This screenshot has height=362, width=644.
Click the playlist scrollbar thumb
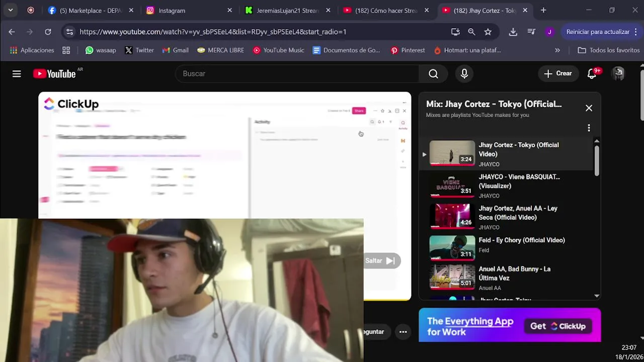[597, 161]
